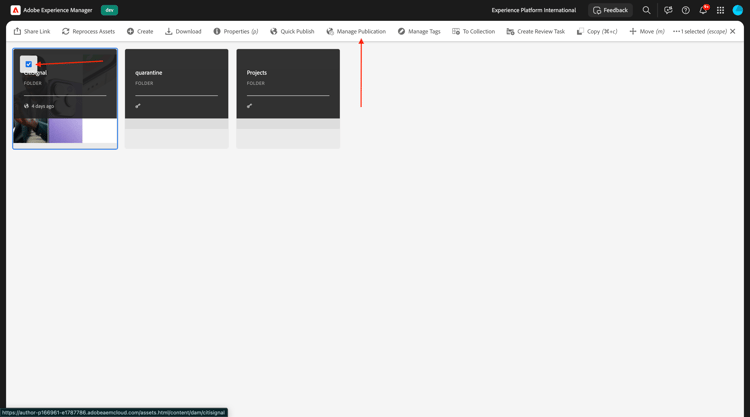Click the Projects folder title text
This screenshot has height=417, width=750.
point(257,73)
